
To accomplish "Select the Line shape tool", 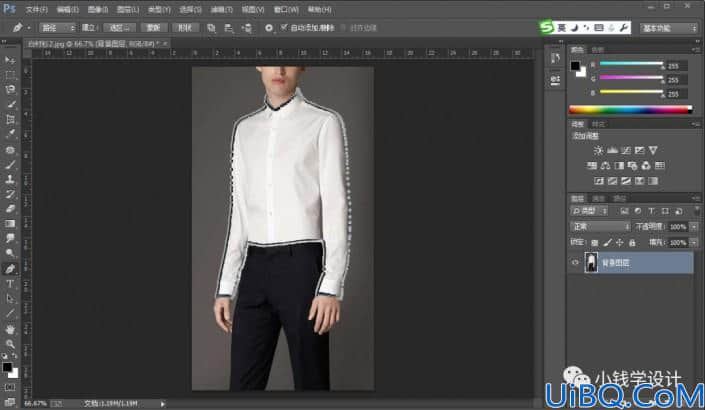I will [x=10, y=313].
